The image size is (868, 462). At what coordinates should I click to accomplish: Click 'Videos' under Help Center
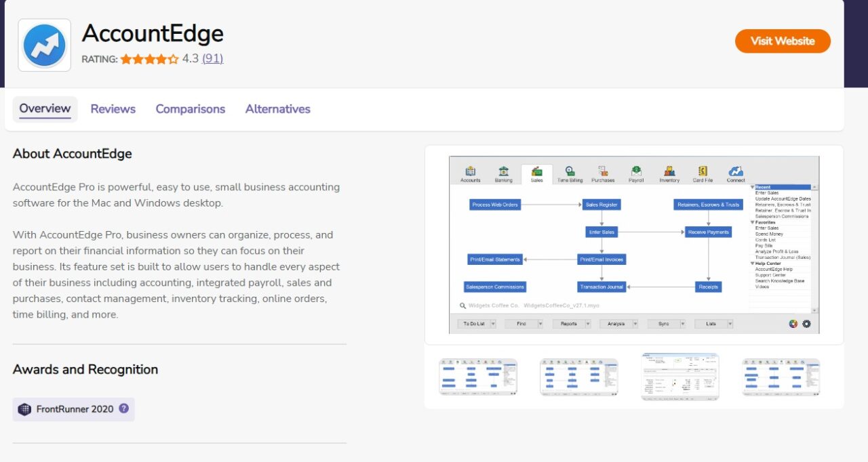click(x=762, y=287)
